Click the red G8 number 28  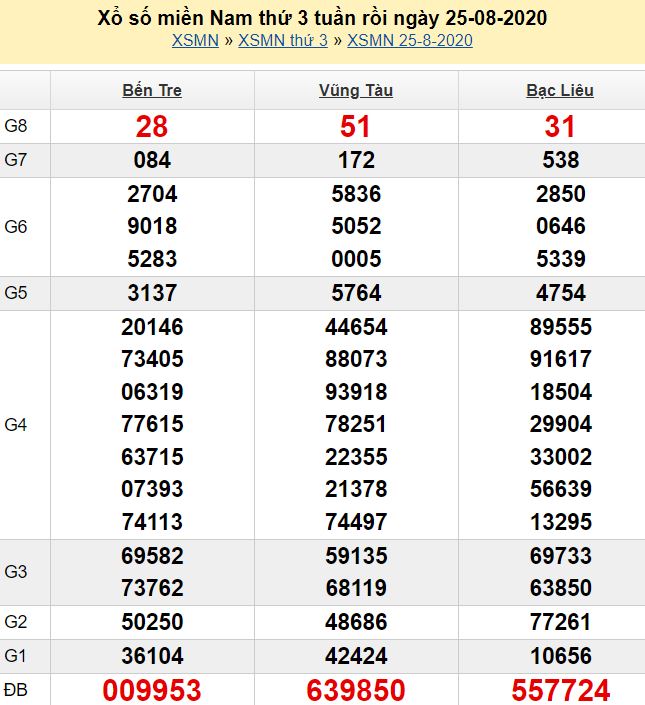click(152, 127)
